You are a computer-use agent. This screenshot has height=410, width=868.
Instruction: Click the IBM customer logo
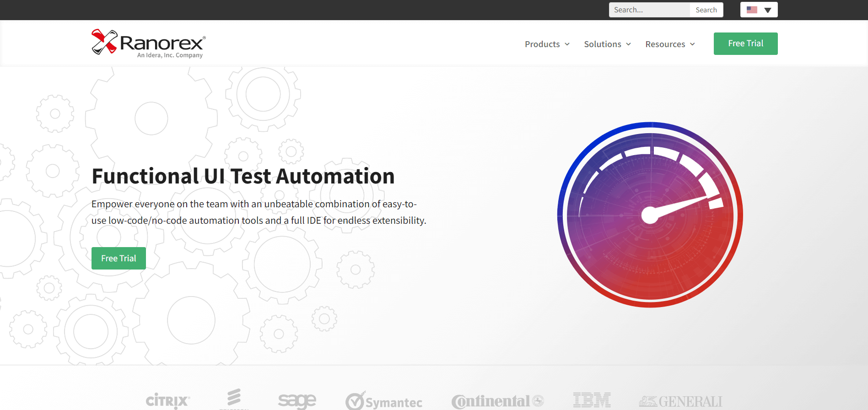coord(592,400)
